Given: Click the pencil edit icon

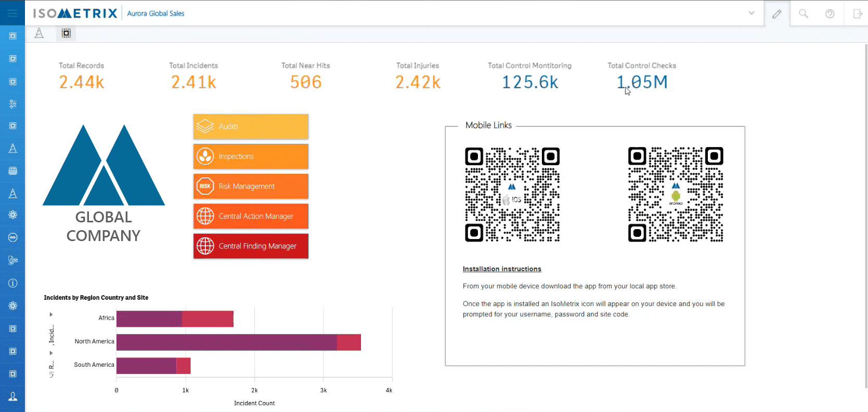Looking at the screenshot, I should [x=777, y=14].
